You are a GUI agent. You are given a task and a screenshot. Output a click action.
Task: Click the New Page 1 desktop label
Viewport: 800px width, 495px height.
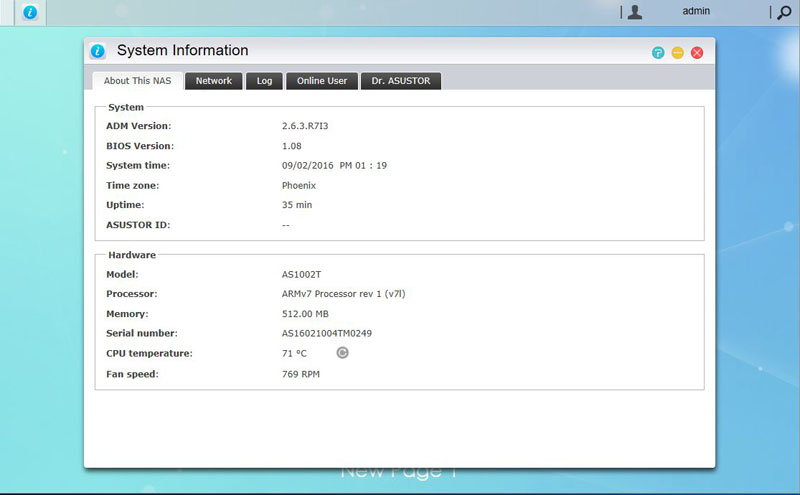click(399, 472)
